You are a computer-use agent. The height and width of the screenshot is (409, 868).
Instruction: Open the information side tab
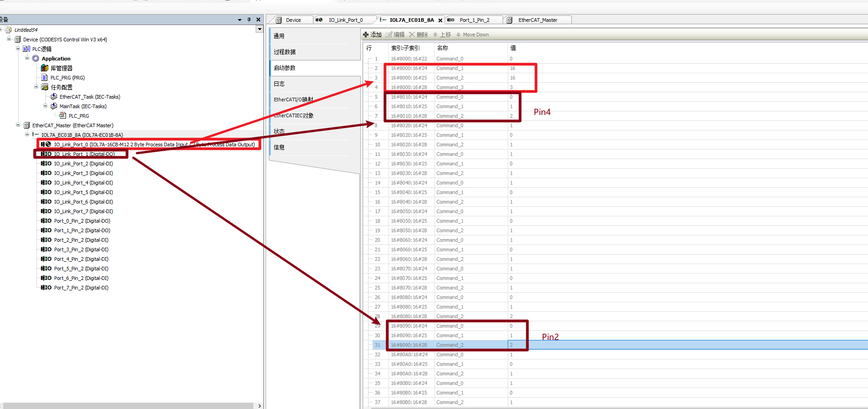[315, 147]
